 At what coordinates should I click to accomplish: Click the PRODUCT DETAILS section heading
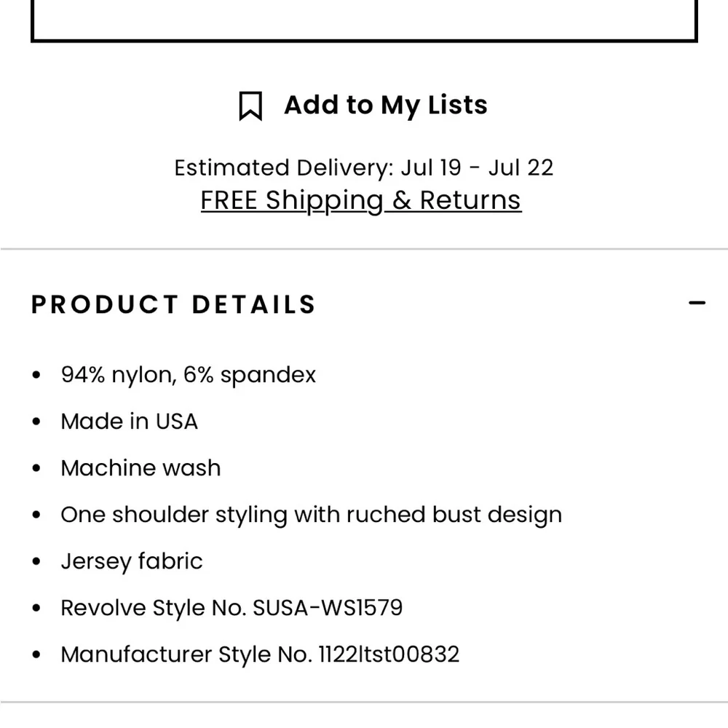coord(173,304)
